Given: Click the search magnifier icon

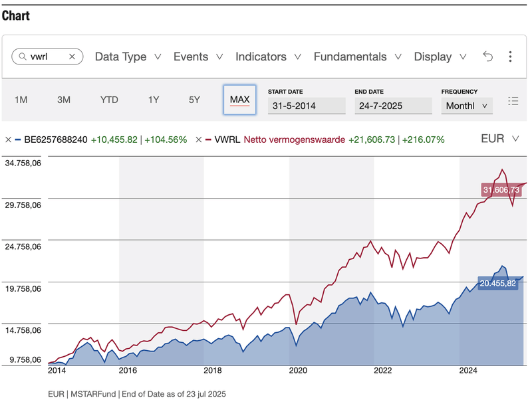Looking at the screenshot, I should (22, 57).
